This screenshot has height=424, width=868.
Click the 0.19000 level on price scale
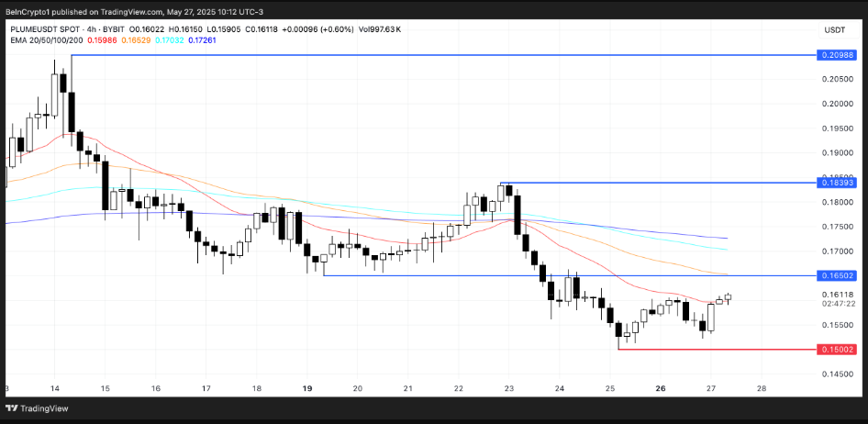point(837,152)
